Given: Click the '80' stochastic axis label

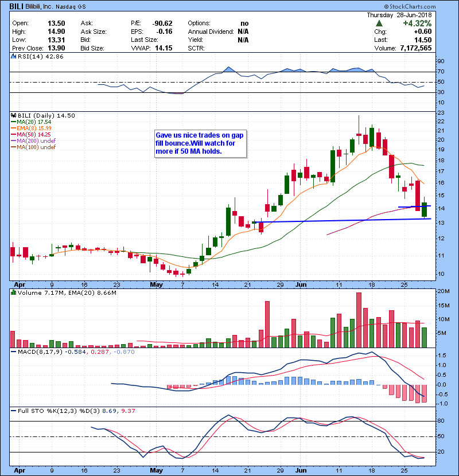Looking at the screenshot, I should point(441,421).
